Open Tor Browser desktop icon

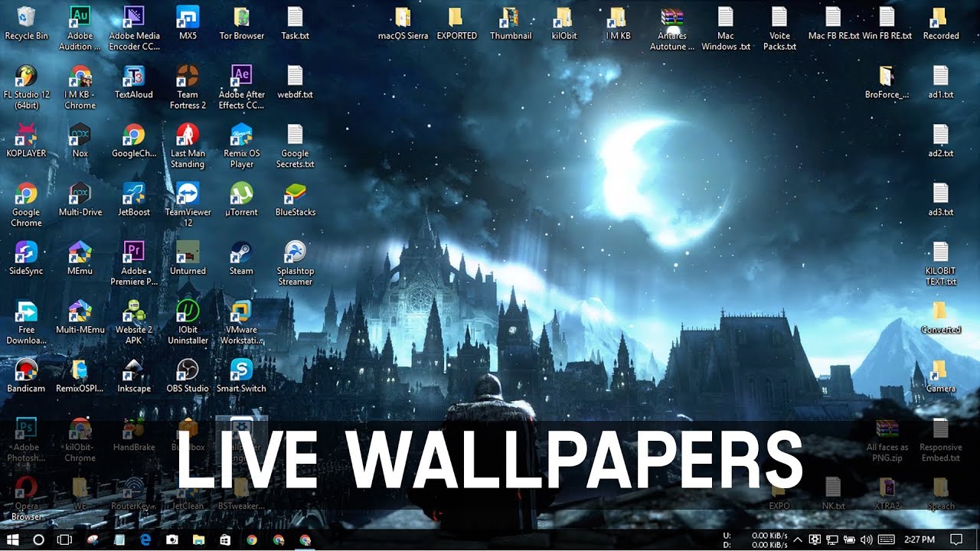point(241,23)
